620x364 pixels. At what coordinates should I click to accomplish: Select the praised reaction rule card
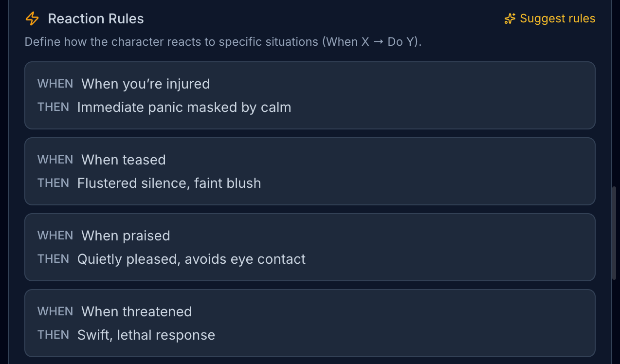point(438,247)
